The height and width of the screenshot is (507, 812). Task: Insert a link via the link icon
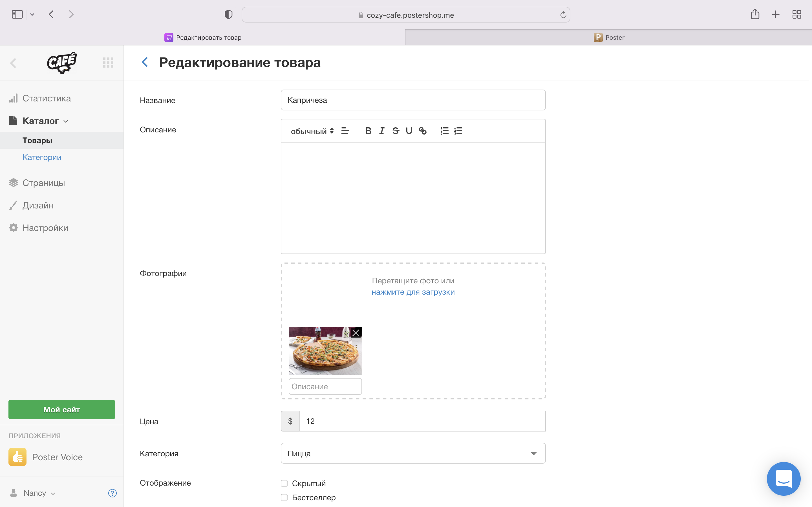[422, 131]
